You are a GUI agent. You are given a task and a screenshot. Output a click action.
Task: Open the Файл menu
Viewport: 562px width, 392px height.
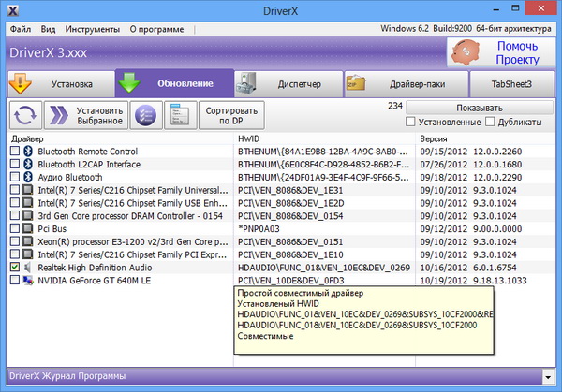coord(20,29)
